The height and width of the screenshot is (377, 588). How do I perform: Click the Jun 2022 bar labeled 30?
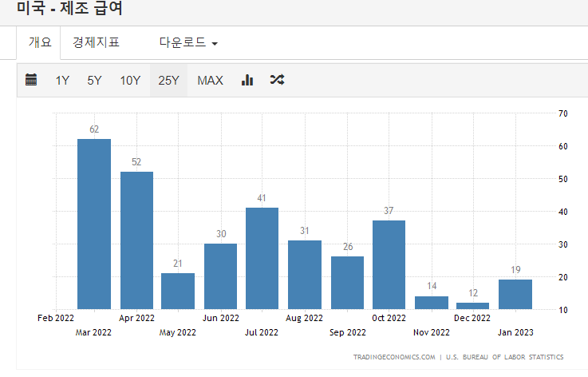point(220,276)
